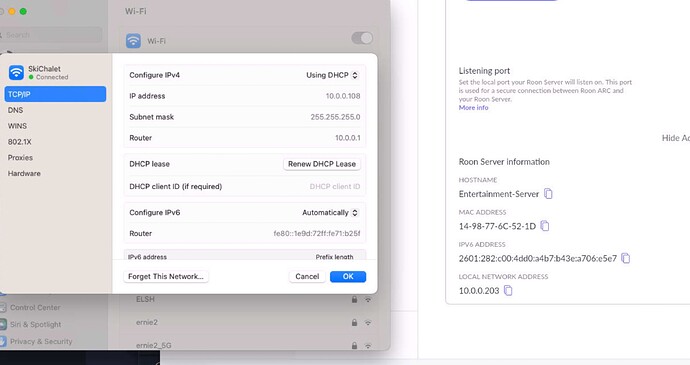Click Renew DHCP Lease button
Viewport: 690px width, 365px height.
click(x=322, y=164)
